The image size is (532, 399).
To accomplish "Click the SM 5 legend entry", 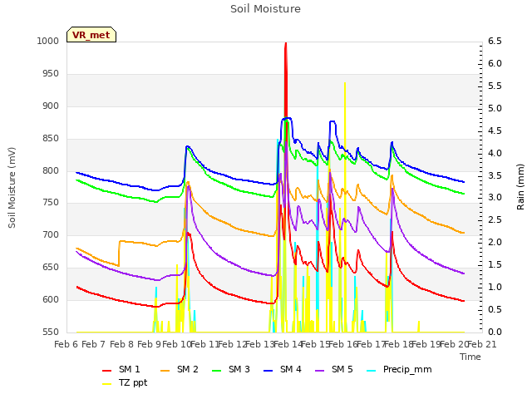I will [x=334, y=369].
